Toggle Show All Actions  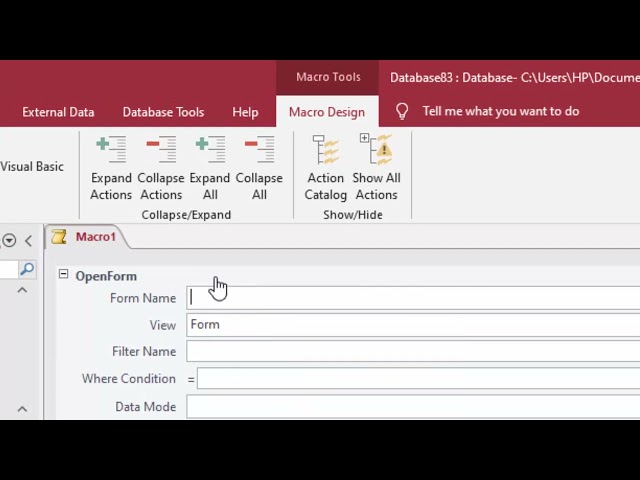pos(376,169)
